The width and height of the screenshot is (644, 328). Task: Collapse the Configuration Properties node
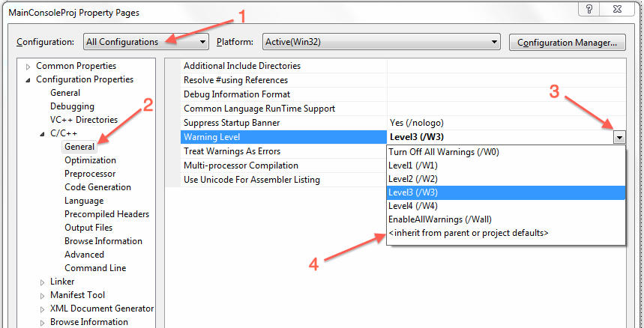click(29, 79)
